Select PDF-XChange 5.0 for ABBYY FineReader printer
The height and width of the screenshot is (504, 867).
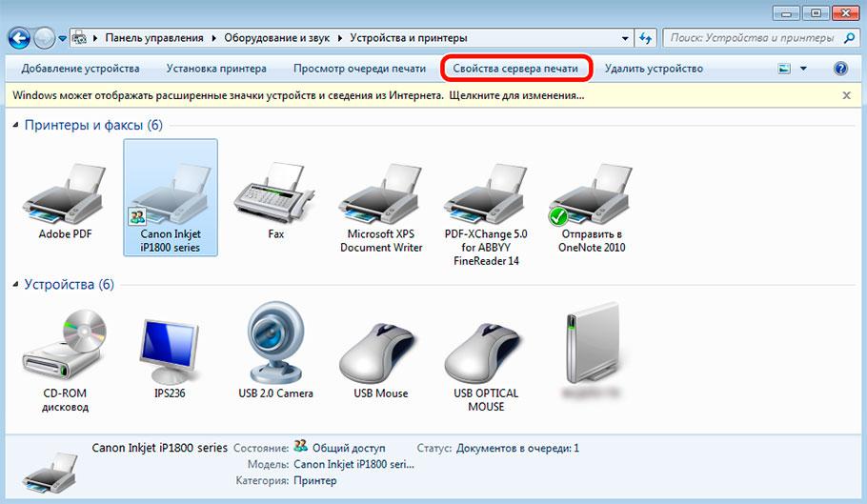pyautogui.click(x=486, y=194)
